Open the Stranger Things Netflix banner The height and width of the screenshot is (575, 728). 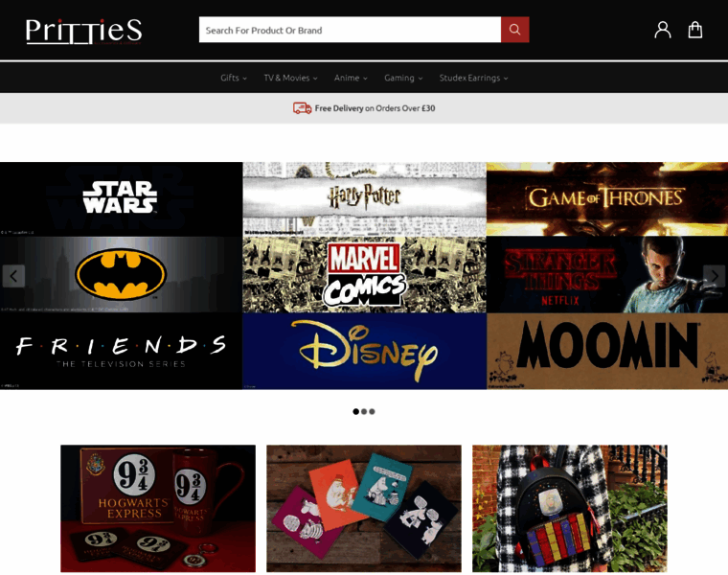pos(607,274)
